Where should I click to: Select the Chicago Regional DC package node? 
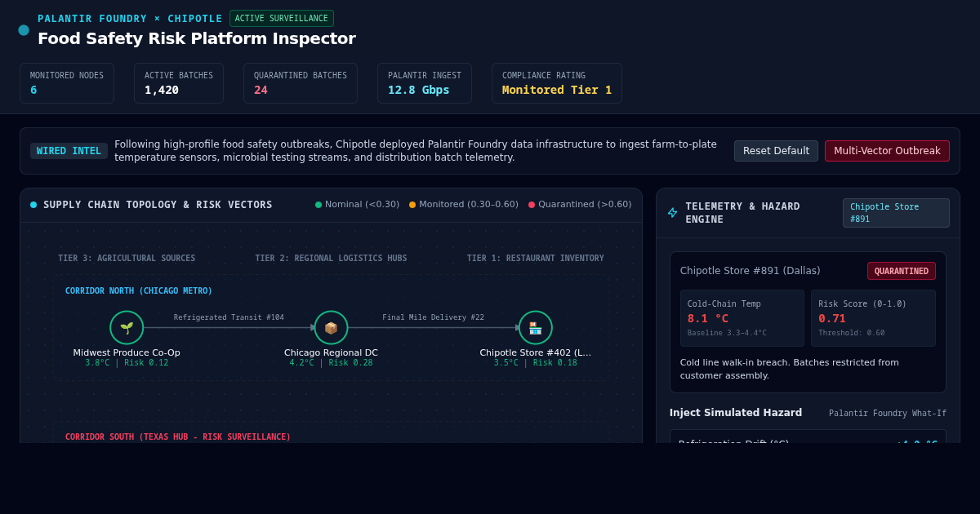click(331, 327)
